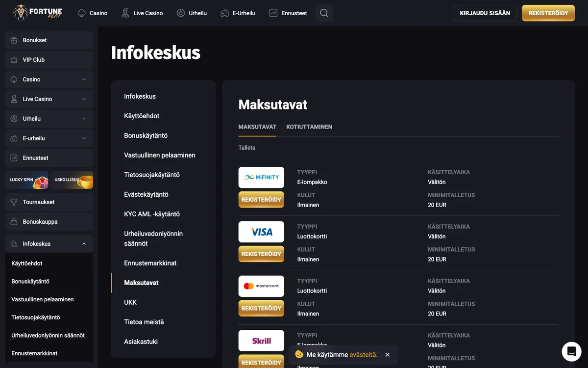The width and height of the screenshot is (588, 368).
Task: Select Bonuskäytäntö in the sidebar submenu
Action: tap(30, 282)
